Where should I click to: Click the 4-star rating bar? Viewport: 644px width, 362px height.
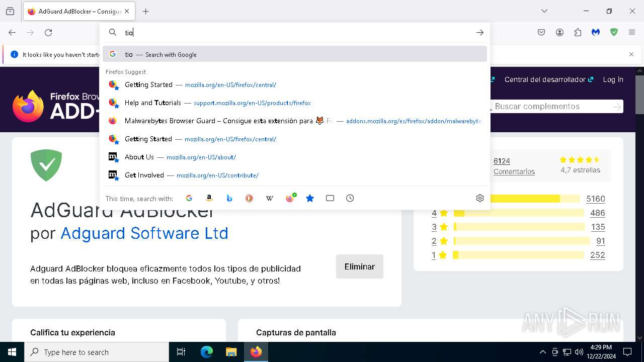coord(519,213)
